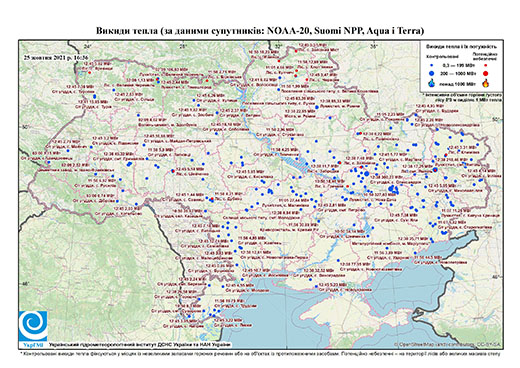Screen dimensions: 520x368
Task: Click the UkrHMI spiral logo
Action: (33, 326)
